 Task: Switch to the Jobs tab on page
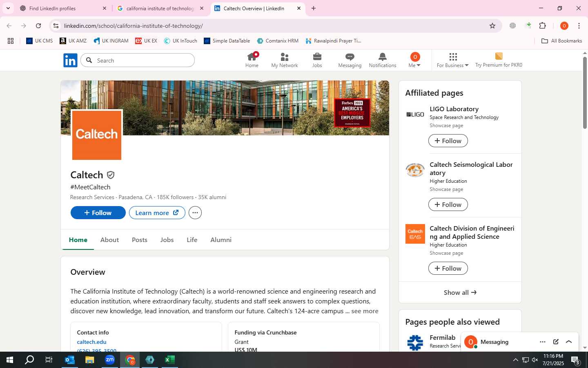[167, 240]
